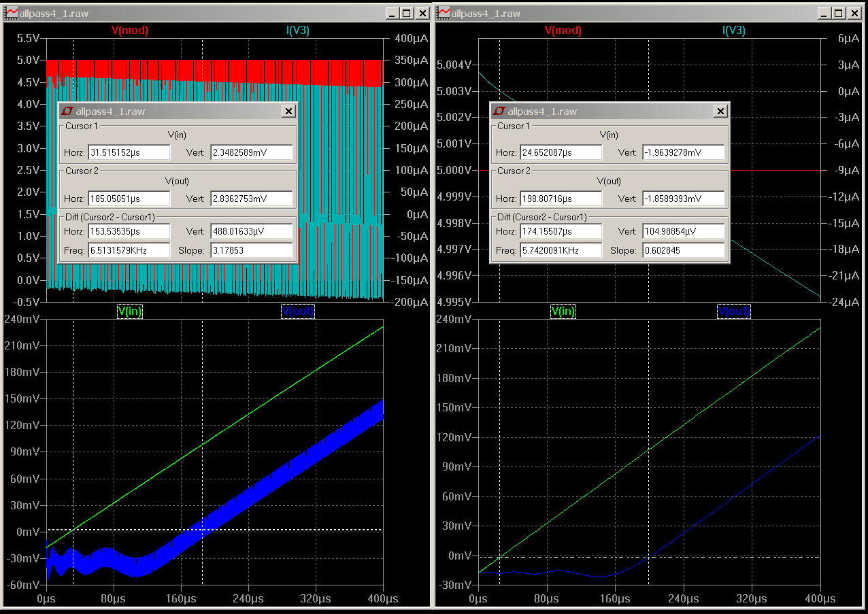The width and height of the screenshot is (868, 614).
Task: Click the V(out) trace label in left window
Action: pos(297,311)
